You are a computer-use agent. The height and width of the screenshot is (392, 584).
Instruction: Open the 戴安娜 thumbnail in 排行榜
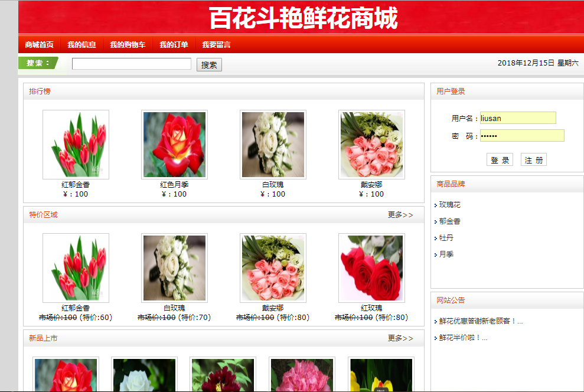pyautogui.click(x=371, y=145)
